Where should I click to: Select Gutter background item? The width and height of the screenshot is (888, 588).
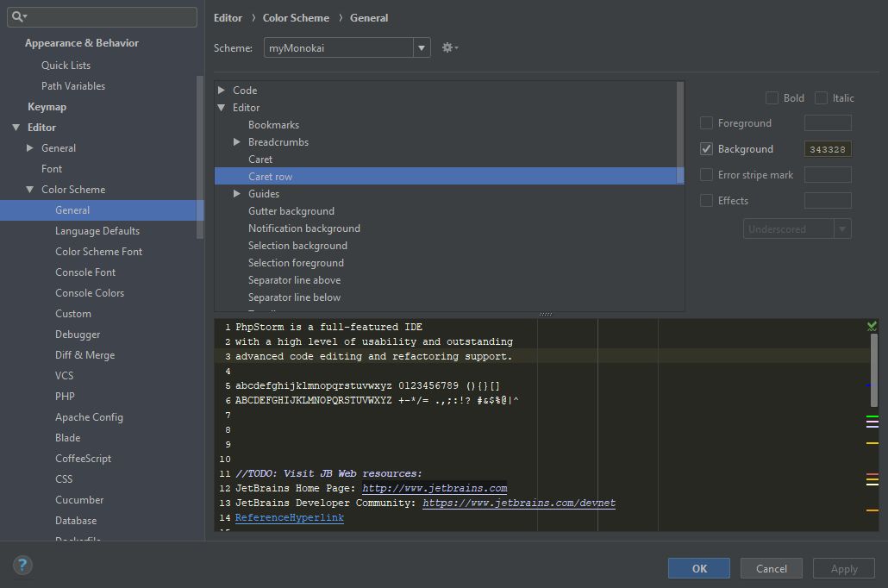click(x=291, y=211)
